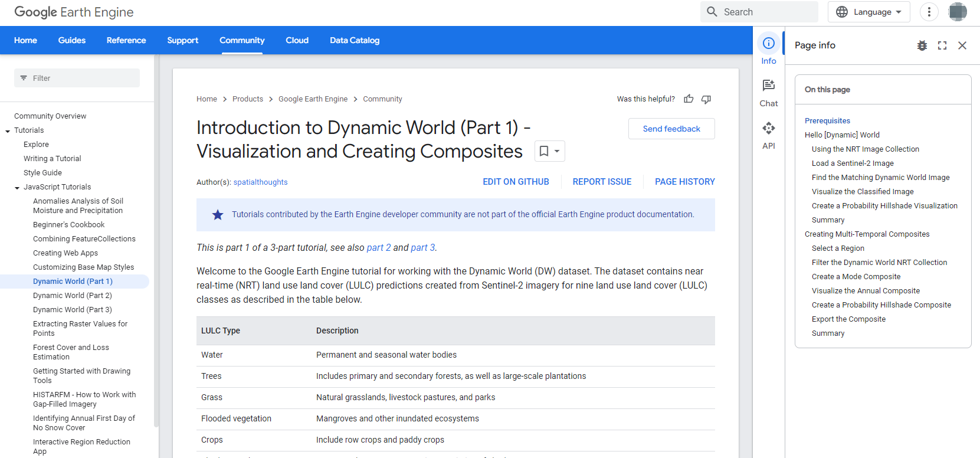Open Extracting Raster Values for Points

click(80, 329)
